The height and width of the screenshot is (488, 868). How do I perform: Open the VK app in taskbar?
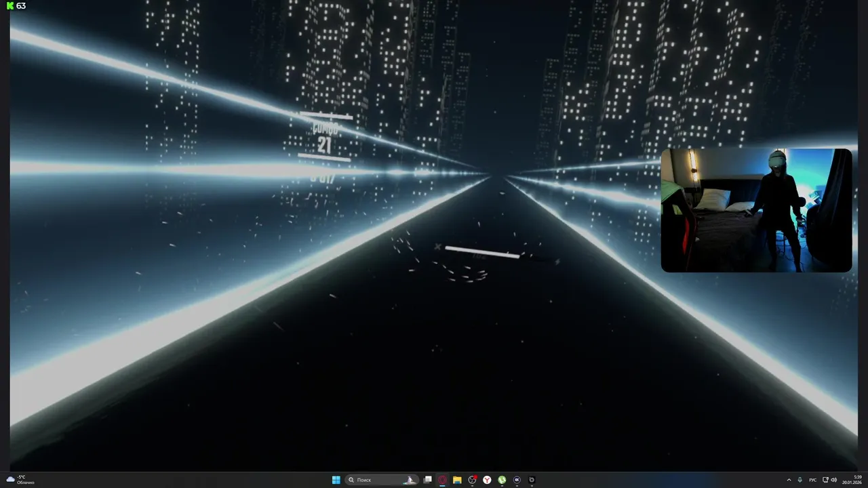pos(517,480)
